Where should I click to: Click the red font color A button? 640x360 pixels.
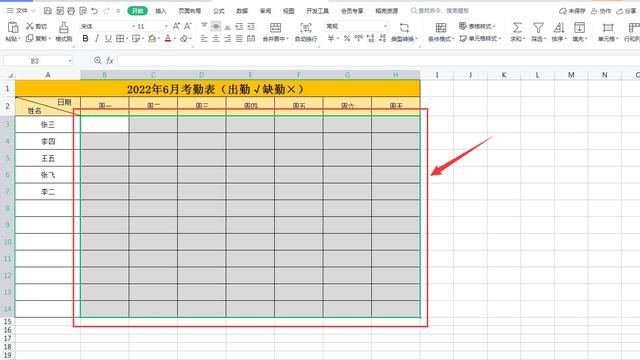[168, 38]
